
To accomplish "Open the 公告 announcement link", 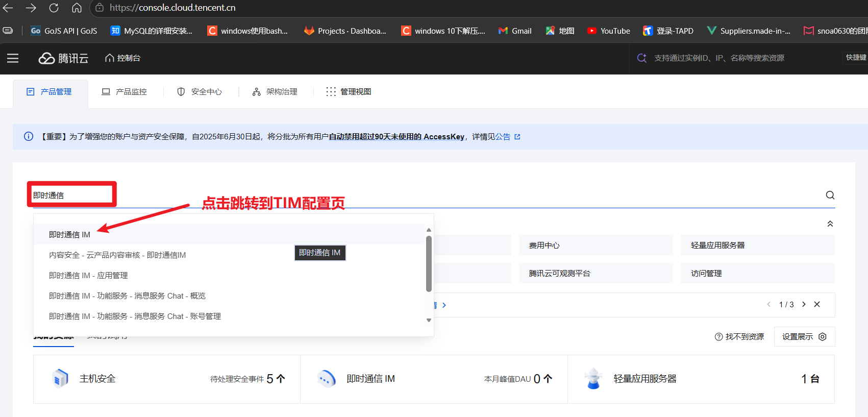I will click(x=503, y=137).
